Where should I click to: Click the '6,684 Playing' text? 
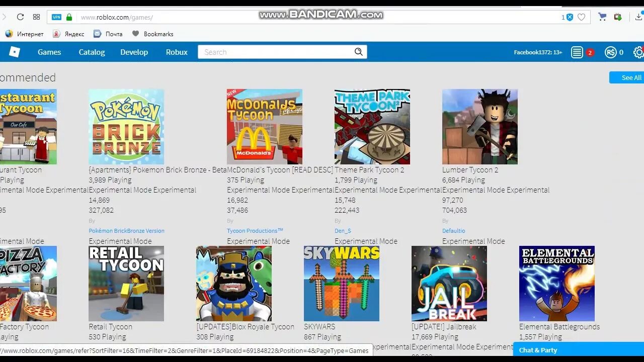click(464, 180)
